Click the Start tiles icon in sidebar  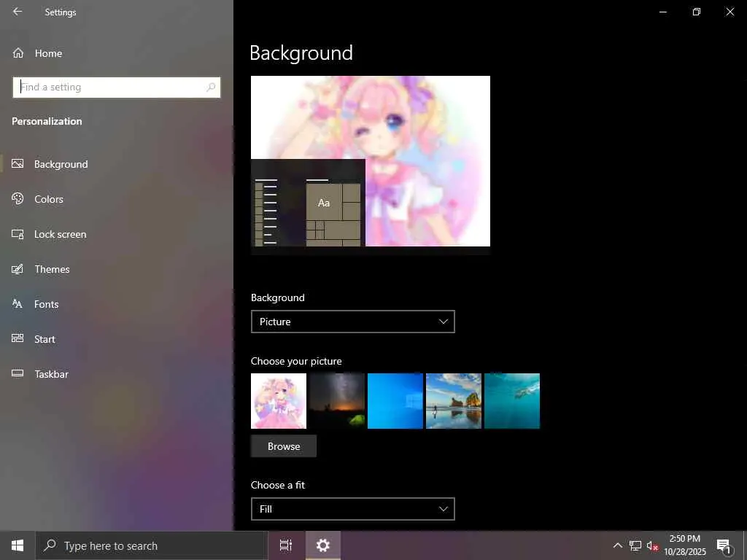pos(18,338)
